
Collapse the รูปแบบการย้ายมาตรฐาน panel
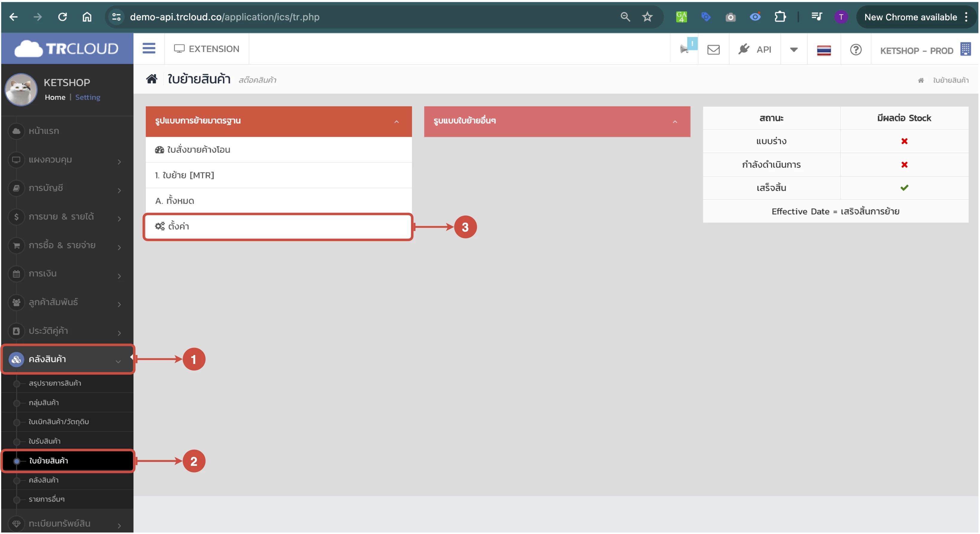[x=396, y=122]
